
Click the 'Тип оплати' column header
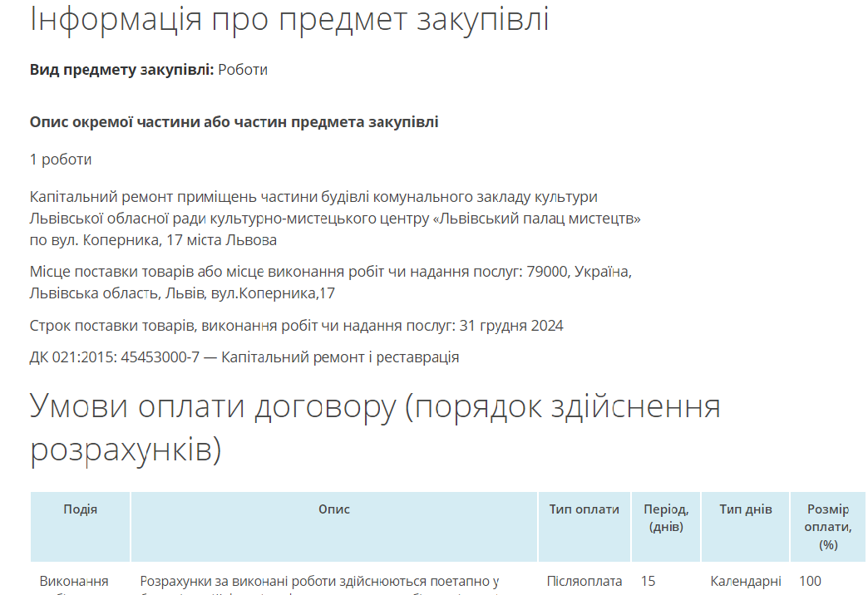click(584, 526)
